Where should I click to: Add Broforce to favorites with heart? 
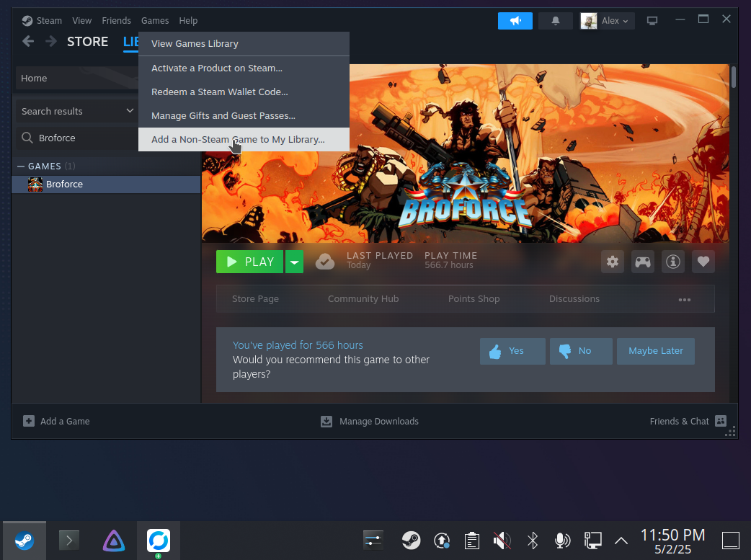point(703,262)
